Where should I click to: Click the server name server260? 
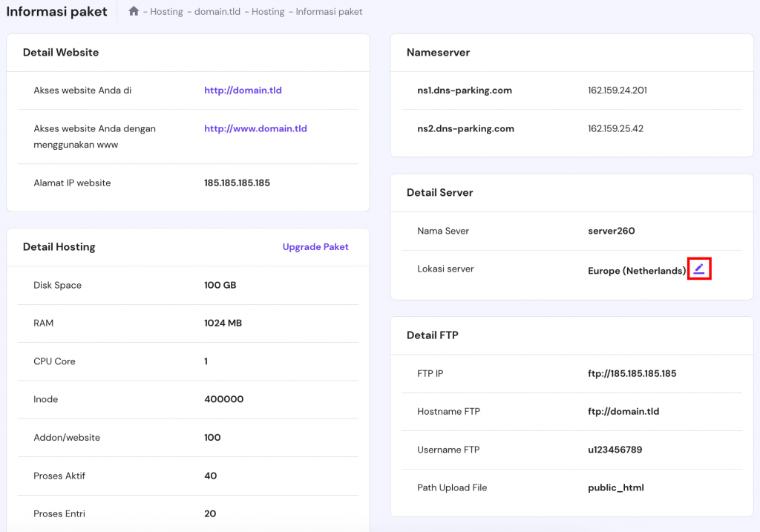[611, 231]
